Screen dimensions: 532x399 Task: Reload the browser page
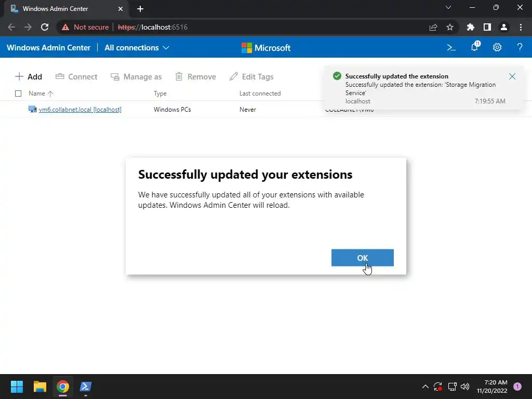click(45, 27)
